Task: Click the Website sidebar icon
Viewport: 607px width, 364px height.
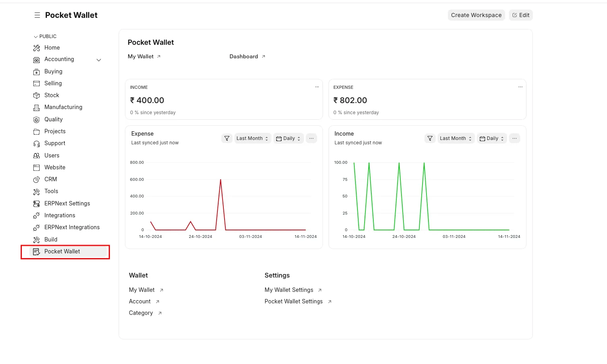Action: [36, 168]
